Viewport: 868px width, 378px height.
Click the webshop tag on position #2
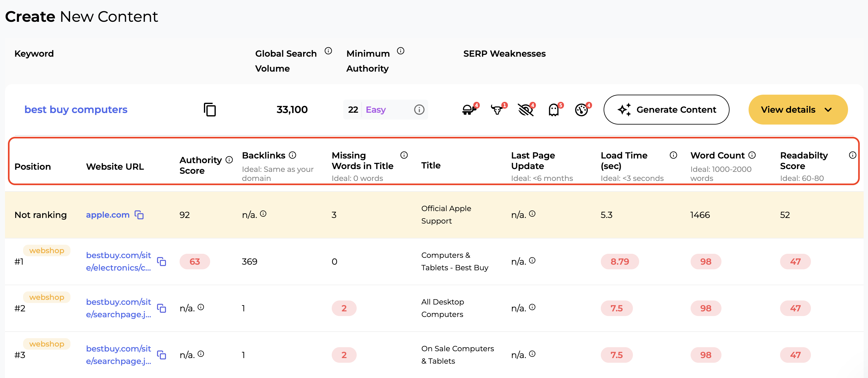pos(46,297)
